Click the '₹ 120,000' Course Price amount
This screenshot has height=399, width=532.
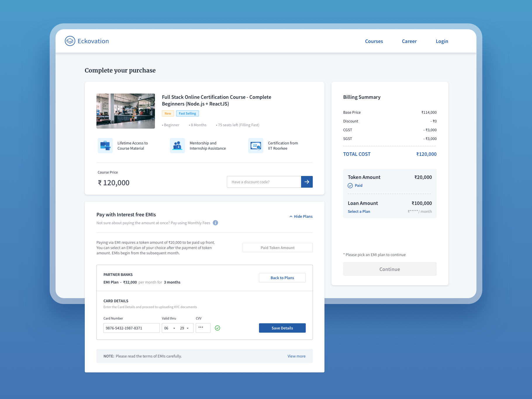tap(114, 183)
